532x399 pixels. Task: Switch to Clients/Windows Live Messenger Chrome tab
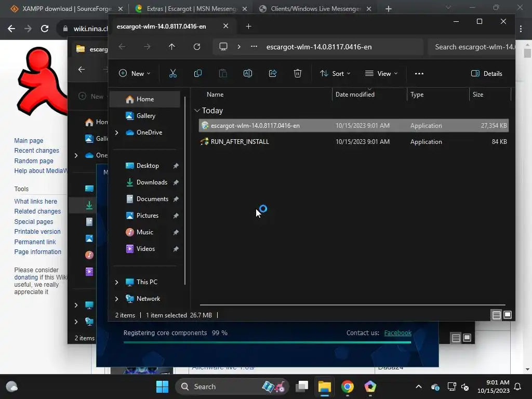[315, 9]
